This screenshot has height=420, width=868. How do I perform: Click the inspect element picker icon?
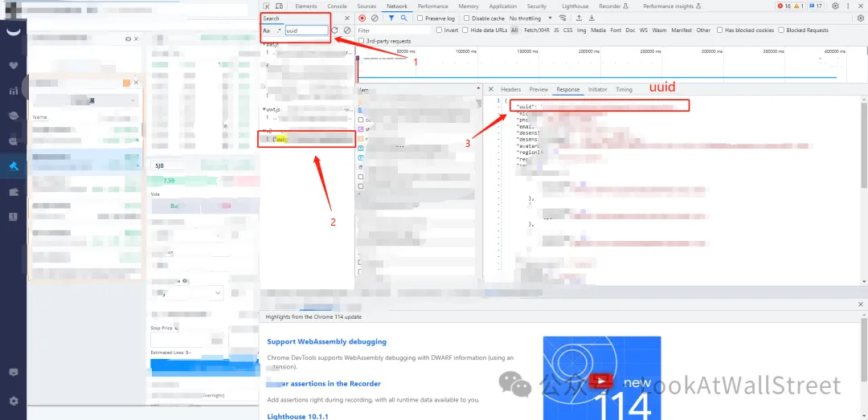tap(267, 6)
